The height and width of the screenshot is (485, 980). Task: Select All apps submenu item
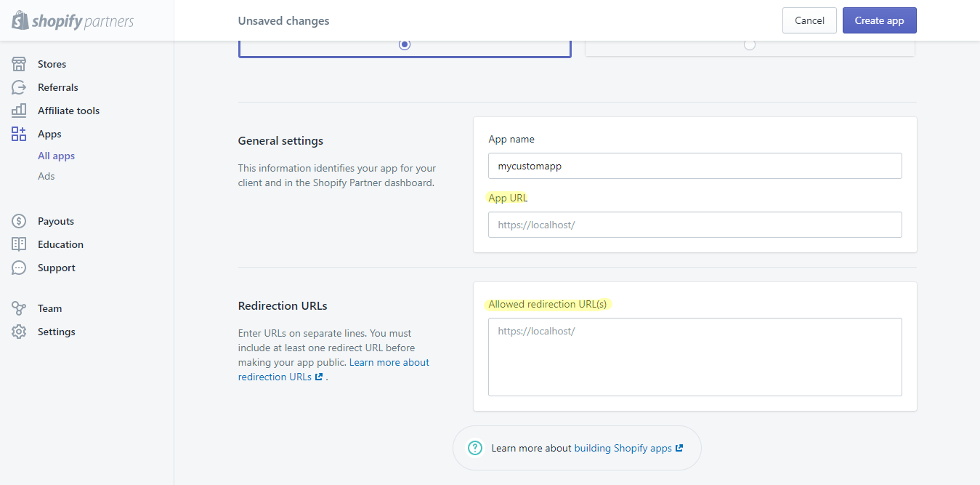tap(57, 156)
